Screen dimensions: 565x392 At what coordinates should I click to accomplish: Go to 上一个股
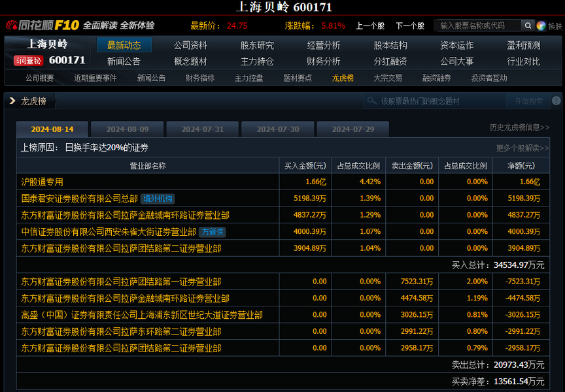click(x=370, y=26)
